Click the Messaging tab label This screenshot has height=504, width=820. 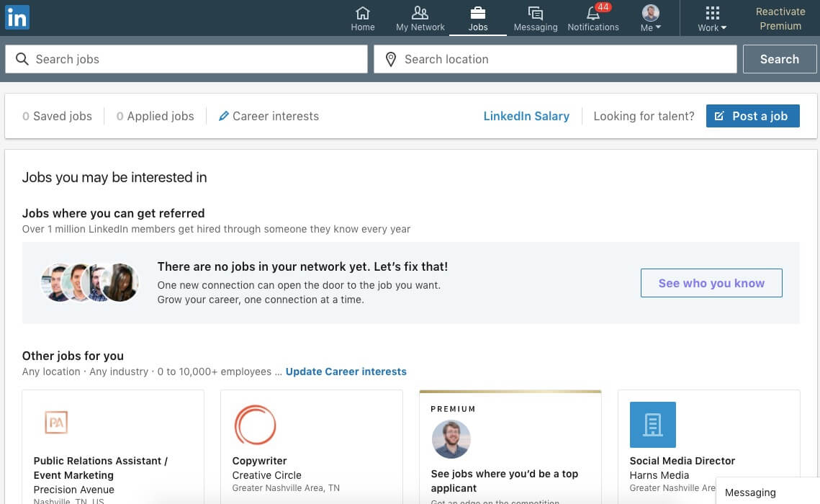[x=536, y=27]
